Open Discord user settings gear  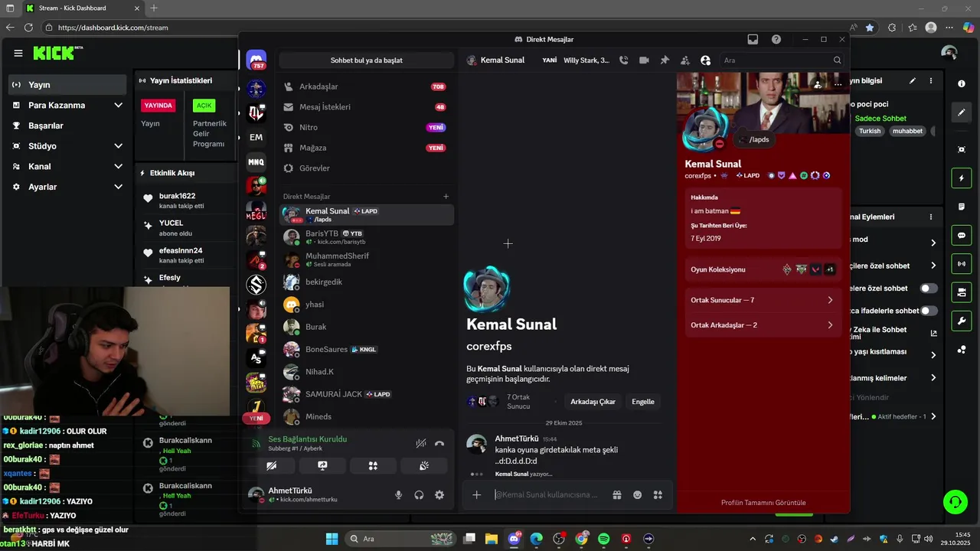(x=439, y=495)
